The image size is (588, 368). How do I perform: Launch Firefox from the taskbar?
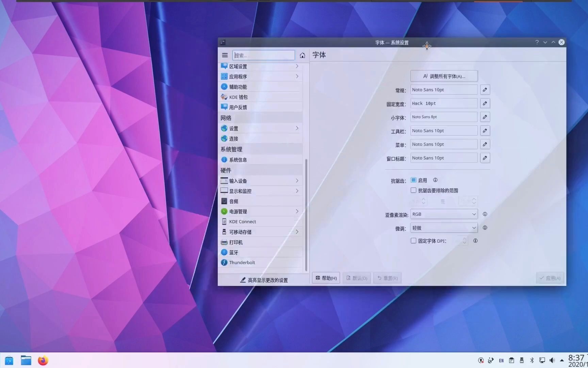coord(43,360)
